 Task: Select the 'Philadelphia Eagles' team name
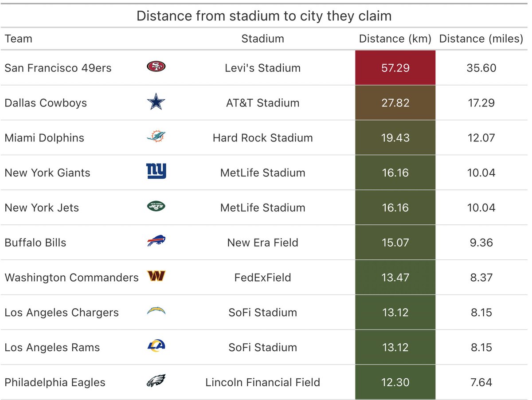55,382
